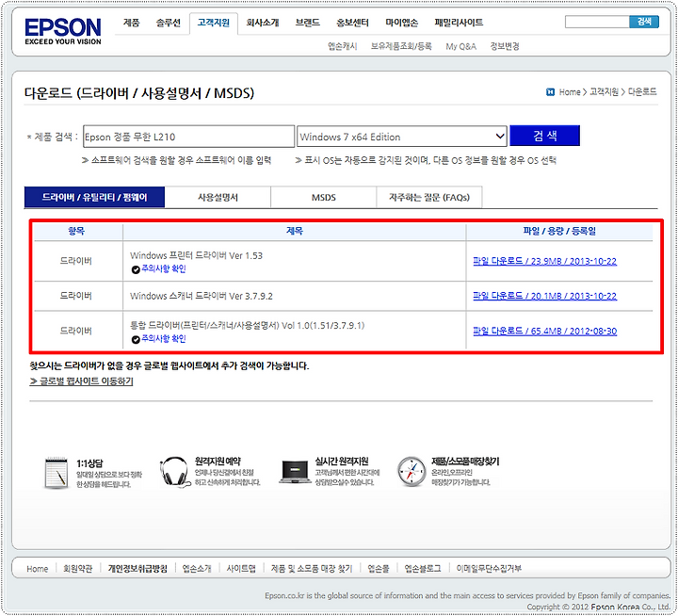This screenshot has width=678, height=616.
Task: Open the footer 개인정보취급방침 link
Action: pos(137,569)
